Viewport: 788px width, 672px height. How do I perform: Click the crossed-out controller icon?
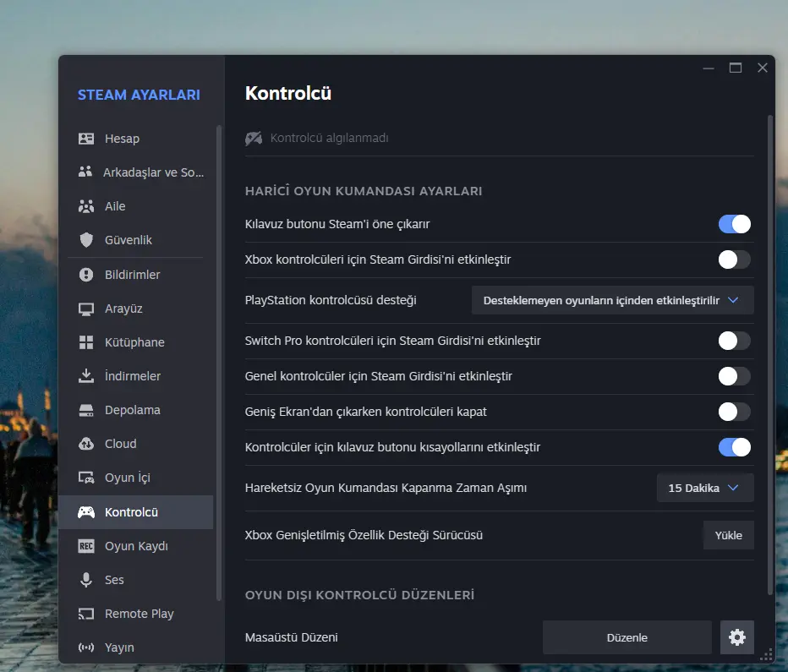(x=254, y=138)
